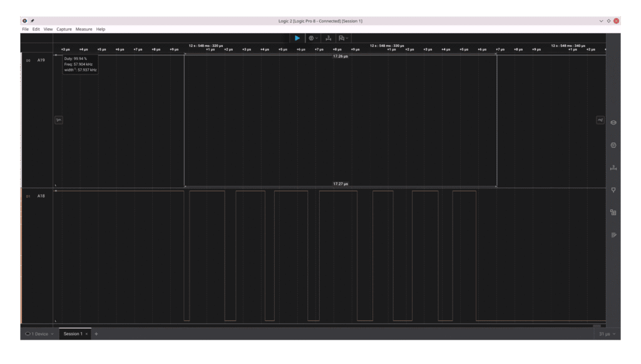This screenshot has width=641, height=364.
Task: Click the application icon in title bar
Action: (24, 21)
